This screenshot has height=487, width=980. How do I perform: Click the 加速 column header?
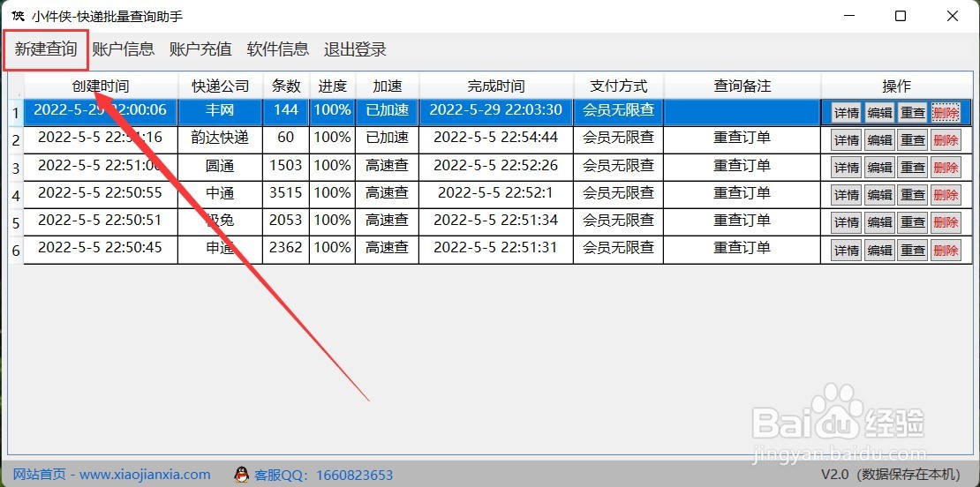point(387,86)
